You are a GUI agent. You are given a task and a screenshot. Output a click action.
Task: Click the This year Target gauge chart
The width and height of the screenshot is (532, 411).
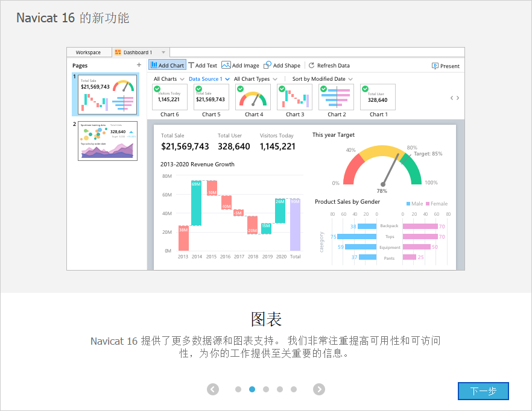(x=382, y=167)
